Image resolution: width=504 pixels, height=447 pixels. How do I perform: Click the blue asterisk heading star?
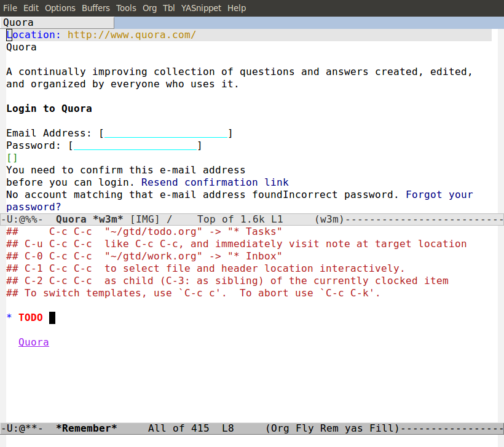9,317
